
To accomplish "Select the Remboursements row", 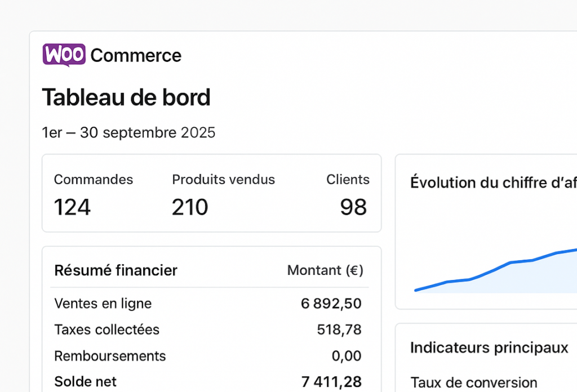I will [x=110, y=356].
